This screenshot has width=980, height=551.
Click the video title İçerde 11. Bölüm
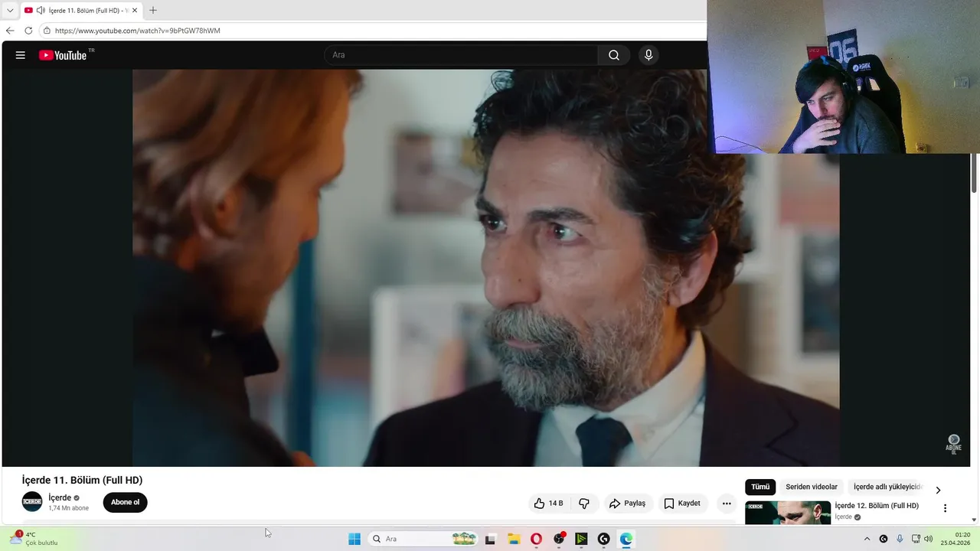coord(82,480)
